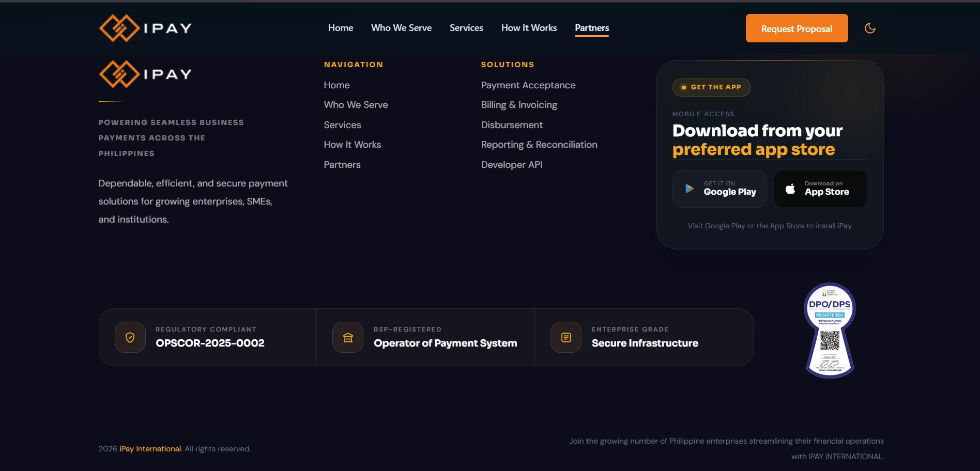
Task: Click the OPSCOR-2025-0002 text
Action: pyautogui.click(x=210, y=343)
